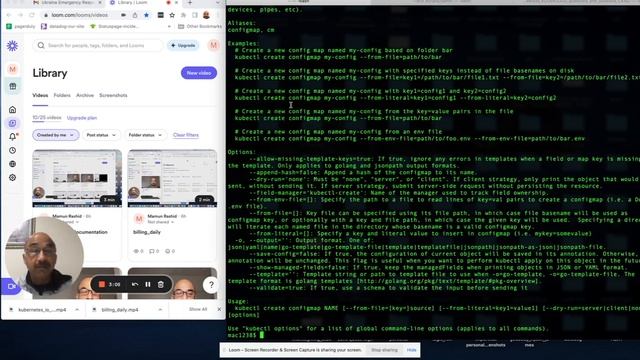Open the M workspace avatar in the sidebar

[13, 69]
